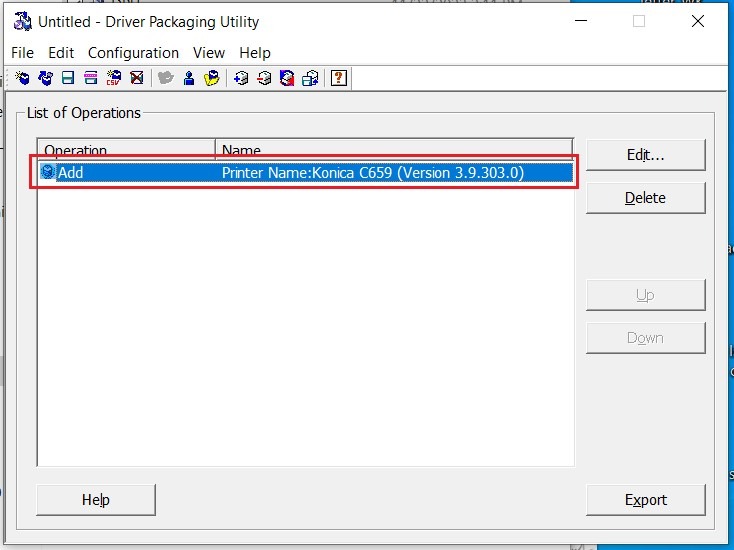Open the Configuration menu
The image size is (734, 550).
tap(133, 53)
